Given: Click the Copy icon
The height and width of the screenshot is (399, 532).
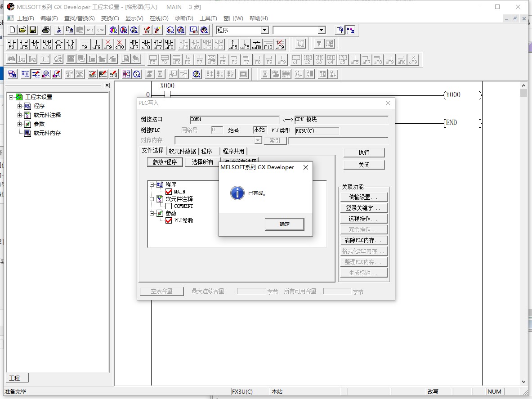Looking at the screenshot, I should pos(69,30).
